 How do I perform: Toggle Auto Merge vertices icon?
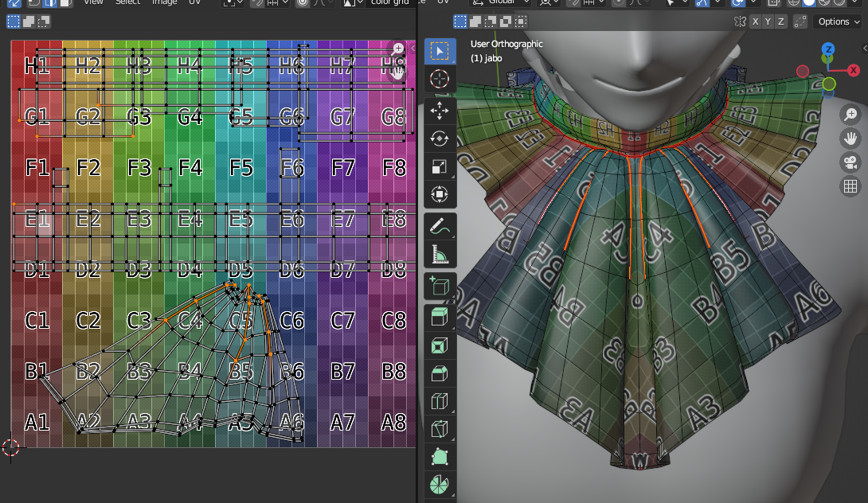tap(800, 21)
